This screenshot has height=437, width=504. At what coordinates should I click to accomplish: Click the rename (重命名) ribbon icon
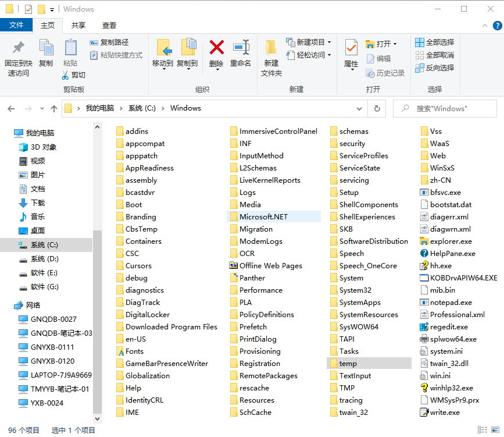(241, 47)
